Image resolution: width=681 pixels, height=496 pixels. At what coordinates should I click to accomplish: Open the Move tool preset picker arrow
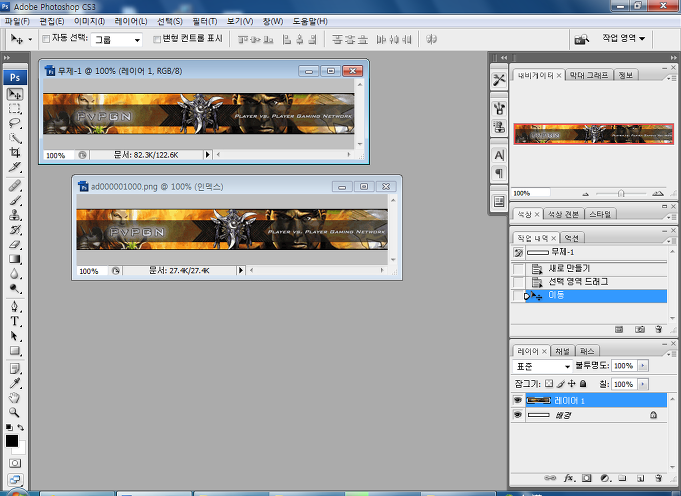pyautogui.click(x=30, y=40)
